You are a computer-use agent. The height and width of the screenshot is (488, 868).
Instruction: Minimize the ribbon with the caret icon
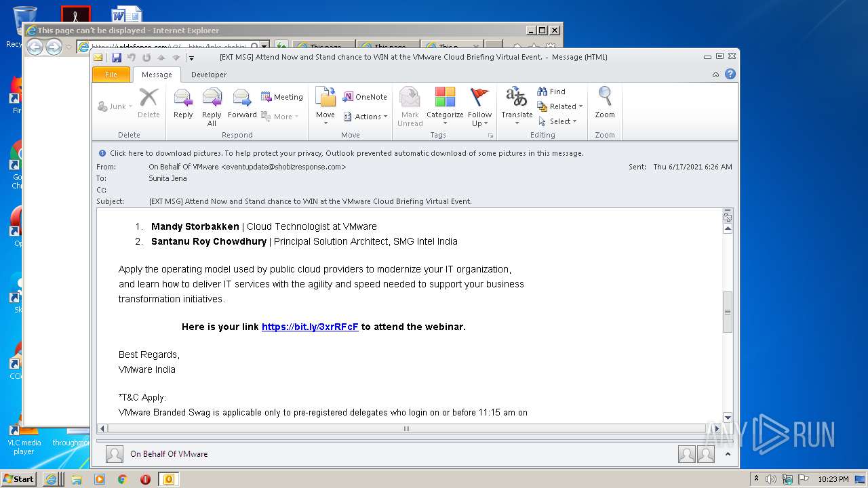[716, 75]
